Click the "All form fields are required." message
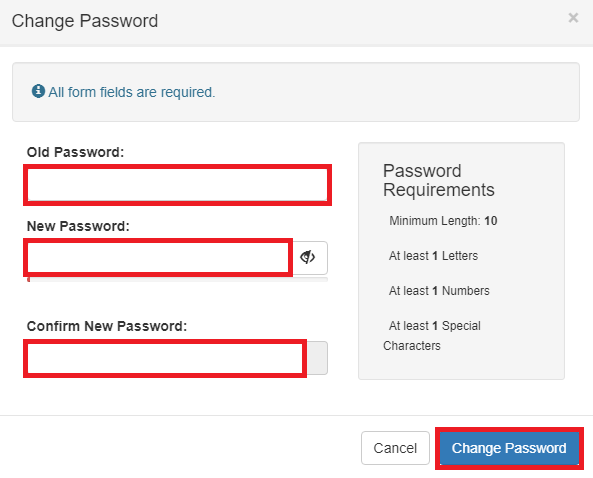This screenshot has width=593, height=478. 132,92
